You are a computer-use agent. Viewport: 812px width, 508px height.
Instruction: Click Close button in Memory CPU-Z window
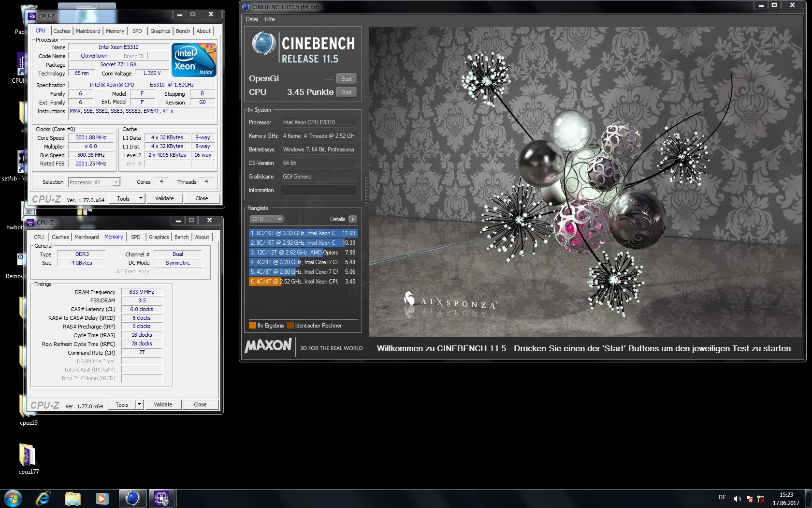click(x=200, y=404)
